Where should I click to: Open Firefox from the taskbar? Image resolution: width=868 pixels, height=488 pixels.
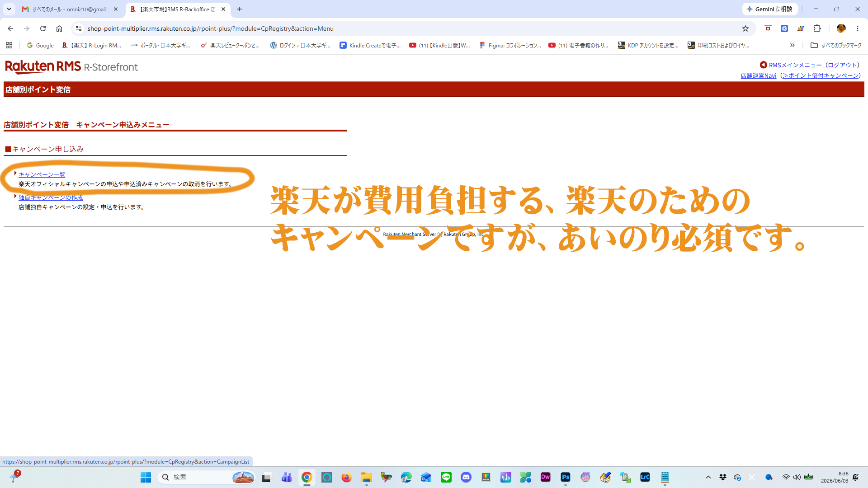coord(347,477)
